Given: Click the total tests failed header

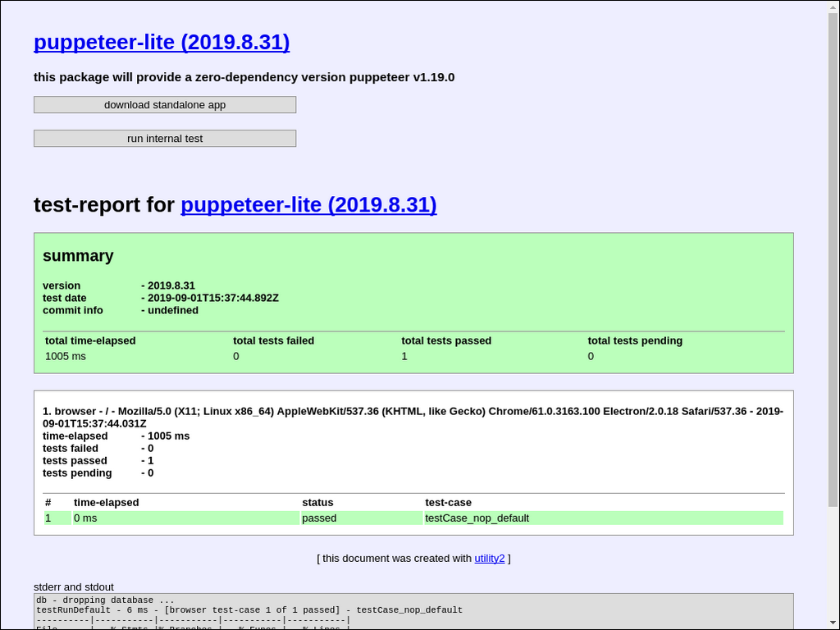Looking at the screenshot, I should point(273,340).
